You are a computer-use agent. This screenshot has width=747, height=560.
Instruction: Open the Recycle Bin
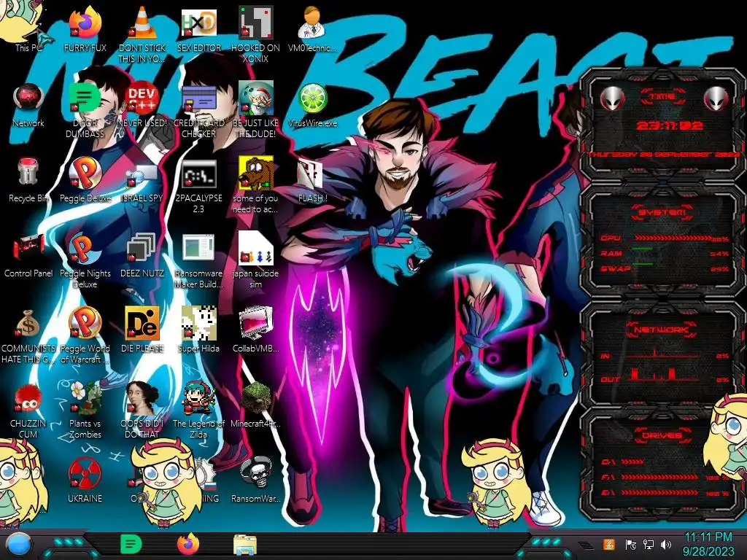click(x=28, y=172)
